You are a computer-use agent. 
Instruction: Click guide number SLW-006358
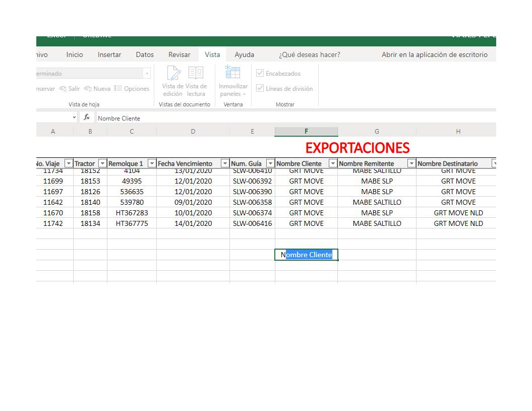(x=253, y=202)
